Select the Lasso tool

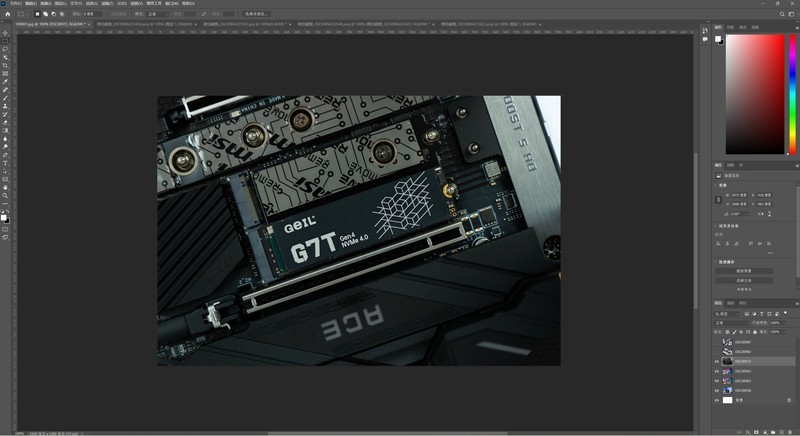coord(6,49)
